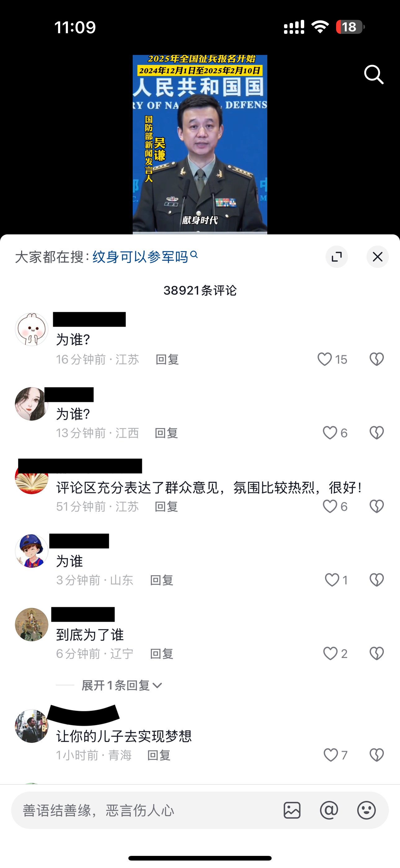Dislike the Shandong comment posted 3 minutes ago
Screen dimensions: 400x868
[376, 580]
